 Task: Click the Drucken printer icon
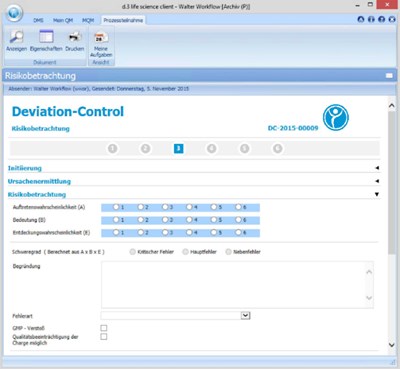(x=75, y=37)
